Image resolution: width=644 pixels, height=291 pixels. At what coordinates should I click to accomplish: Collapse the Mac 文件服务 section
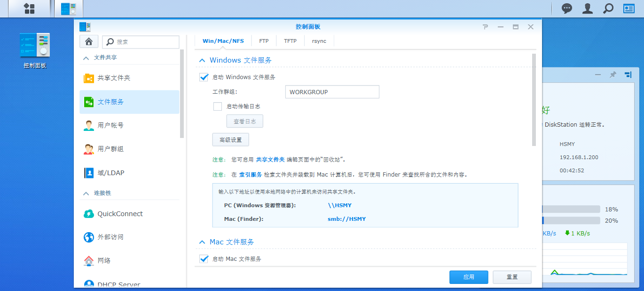point(202,242)
